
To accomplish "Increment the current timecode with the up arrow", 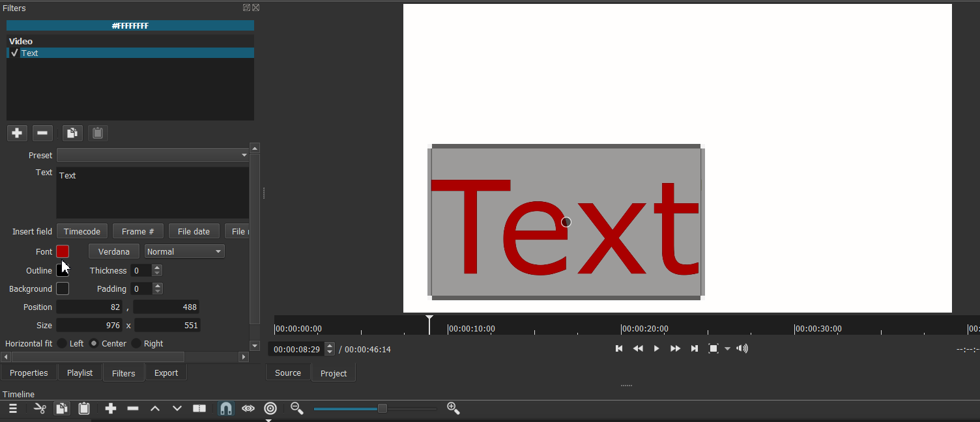I will 330,346.
